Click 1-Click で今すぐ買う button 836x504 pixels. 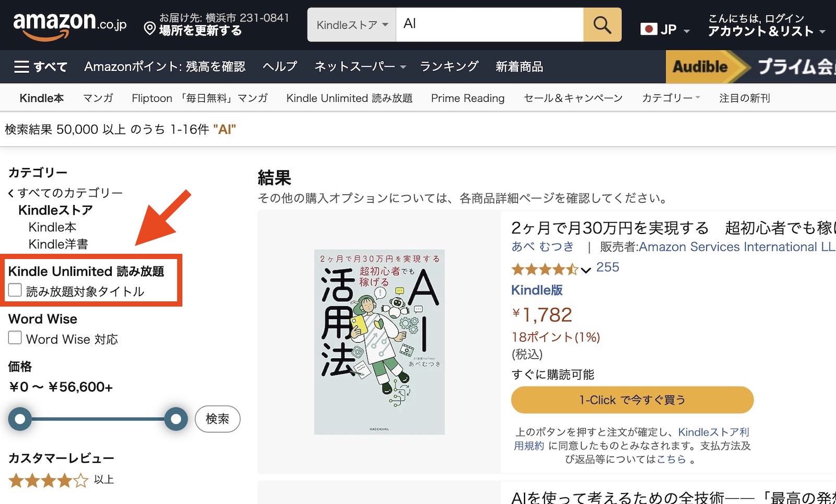[x=632, y=400]
